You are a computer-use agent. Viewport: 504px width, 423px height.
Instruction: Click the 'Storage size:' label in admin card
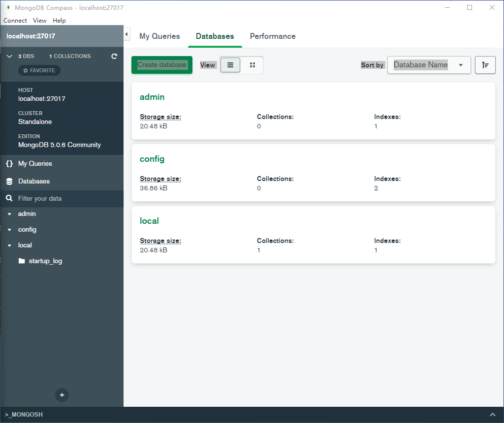(x=160, y=117)
